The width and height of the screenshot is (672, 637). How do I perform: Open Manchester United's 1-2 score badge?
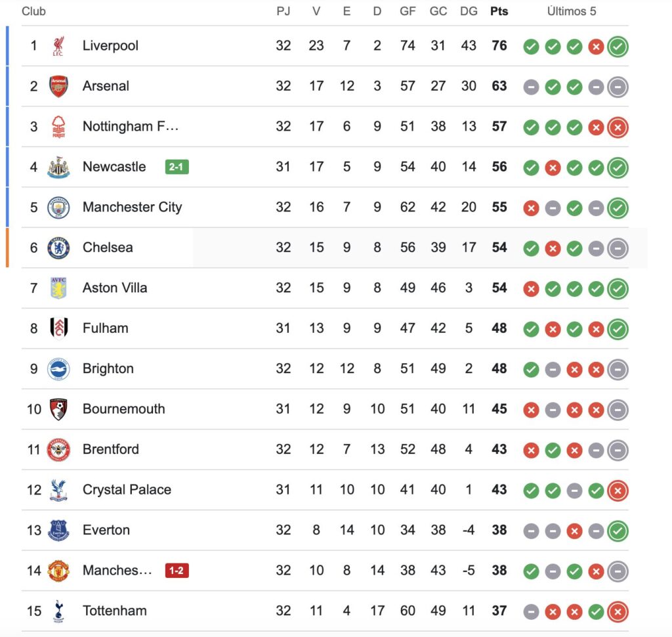click(x=177, y=571)
